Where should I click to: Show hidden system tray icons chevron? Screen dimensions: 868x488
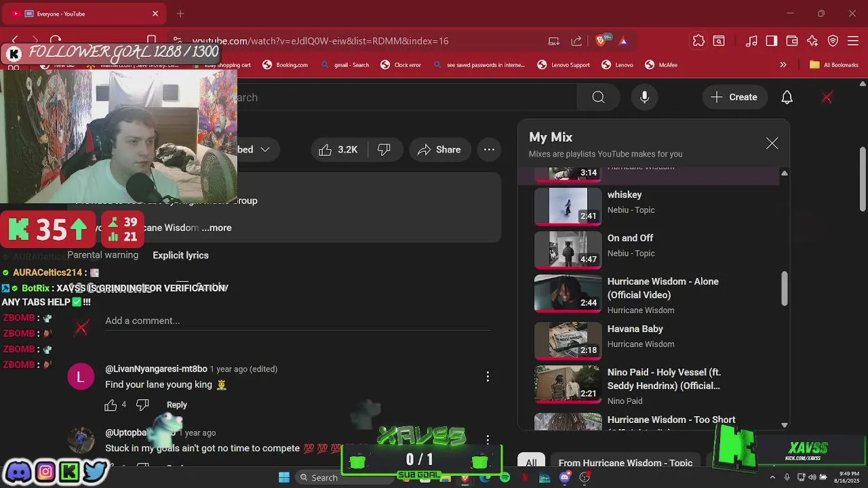(x=772, y=477)
